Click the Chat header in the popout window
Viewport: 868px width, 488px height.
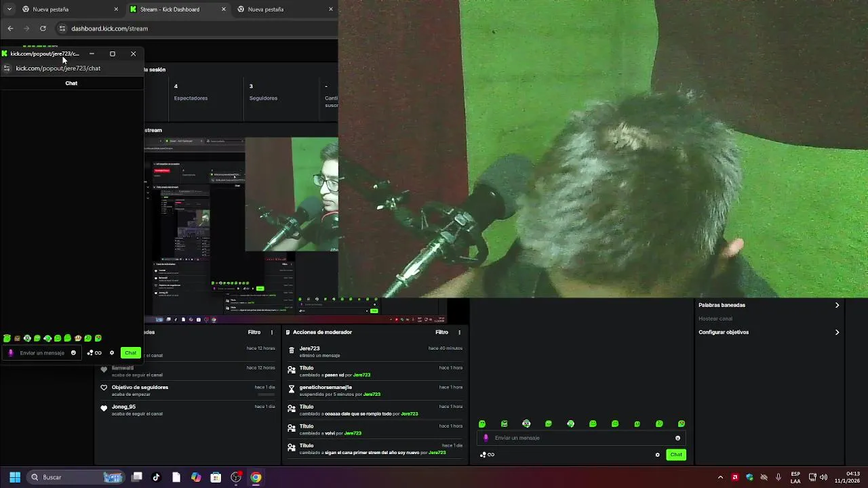click(71, 83)
